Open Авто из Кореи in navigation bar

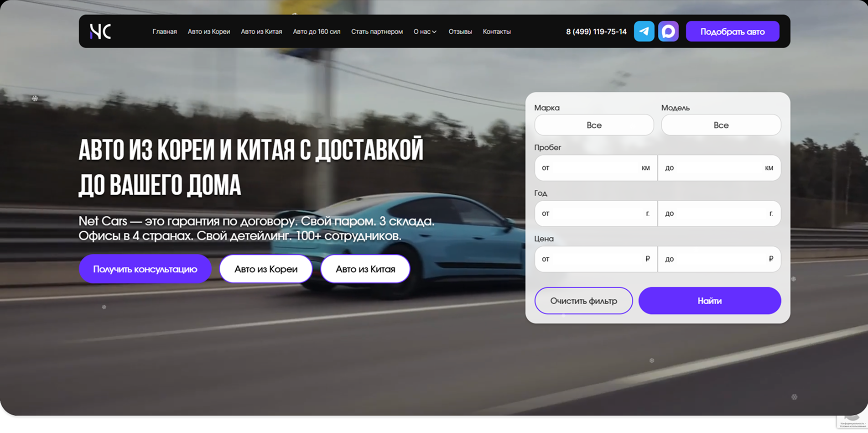coord(209,31)
